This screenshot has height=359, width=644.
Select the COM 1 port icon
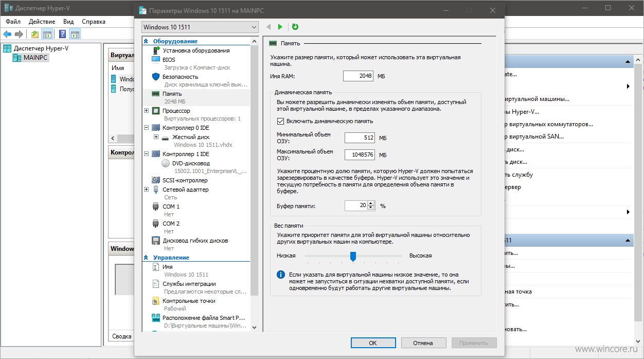[156, 207]
